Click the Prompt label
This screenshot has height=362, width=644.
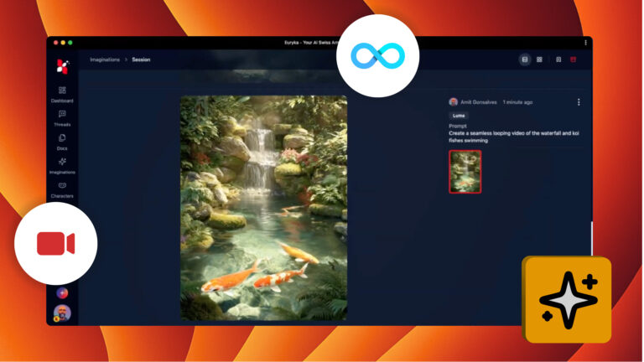click(x=458, y=126)
